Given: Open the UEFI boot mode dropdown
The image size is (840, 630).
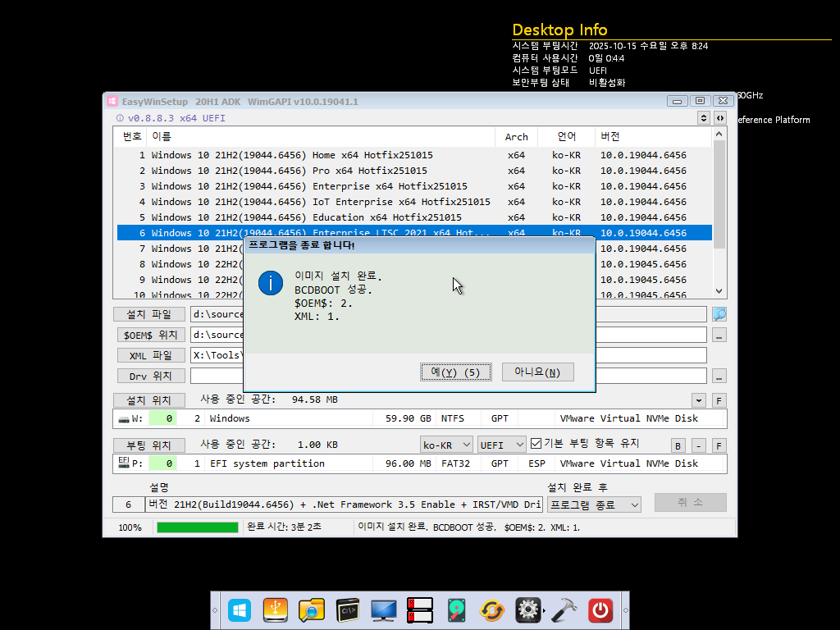Looking at the screenshot, I should (501, 445).
